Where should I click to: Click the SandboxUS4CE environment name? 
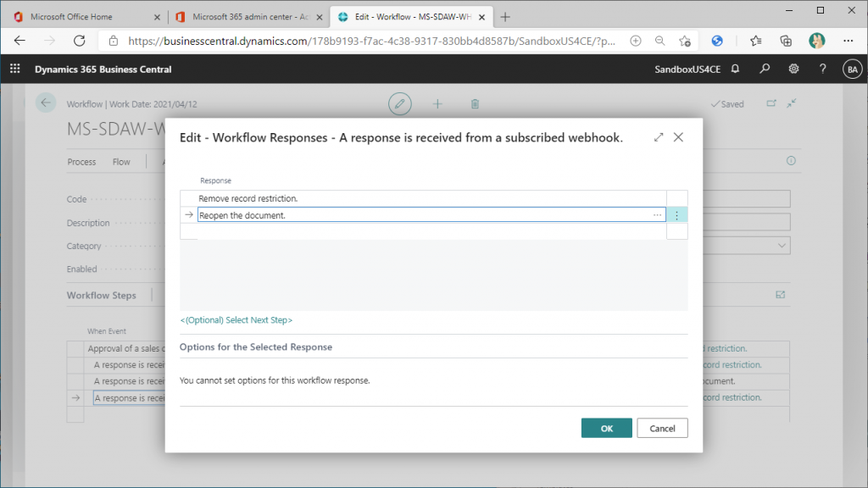click(x=687, y=69)
